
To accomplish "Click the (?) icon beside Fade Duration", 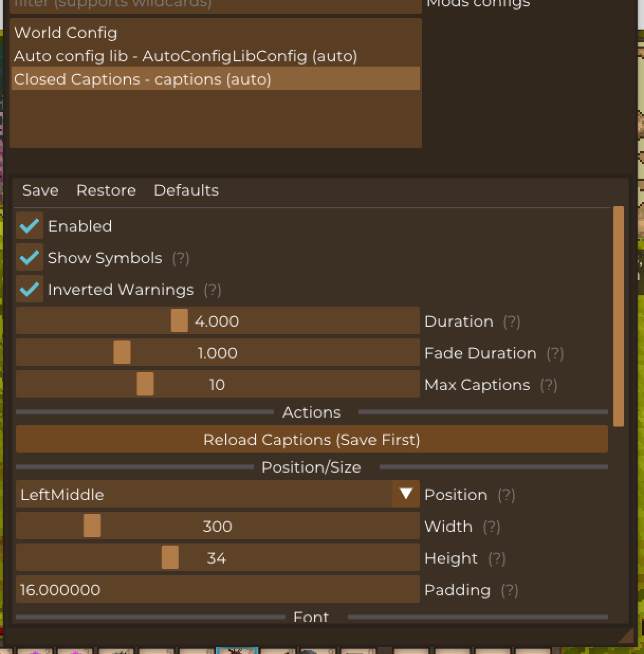I will click(555, 354).
